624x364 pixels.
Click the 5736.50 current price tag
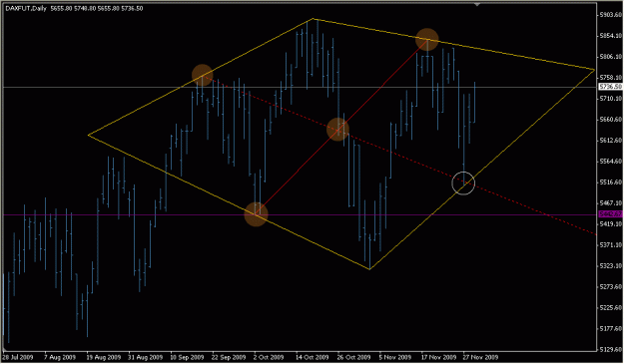[x=611, y=87]
